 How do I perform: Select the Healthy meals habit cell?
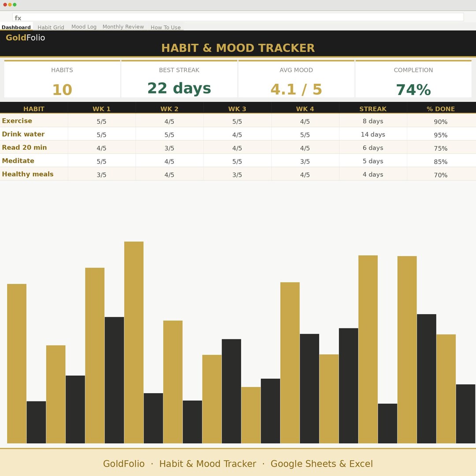33,174
